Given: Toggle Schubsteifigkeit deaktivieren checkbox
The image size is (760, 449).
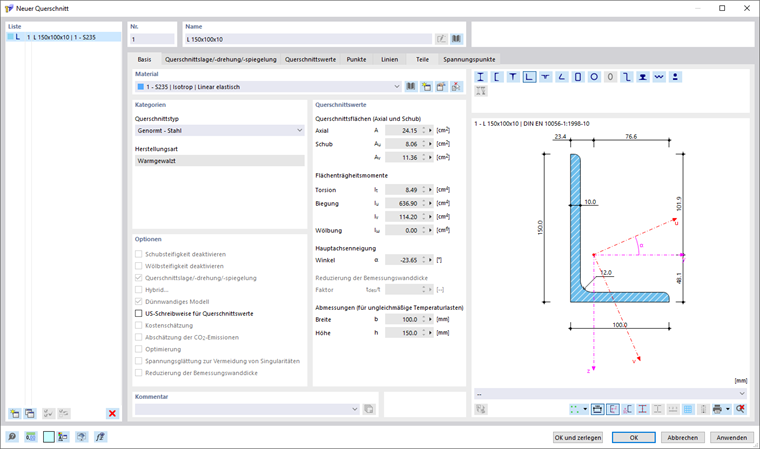Looking at the screenshot, I should click(139, 254).
